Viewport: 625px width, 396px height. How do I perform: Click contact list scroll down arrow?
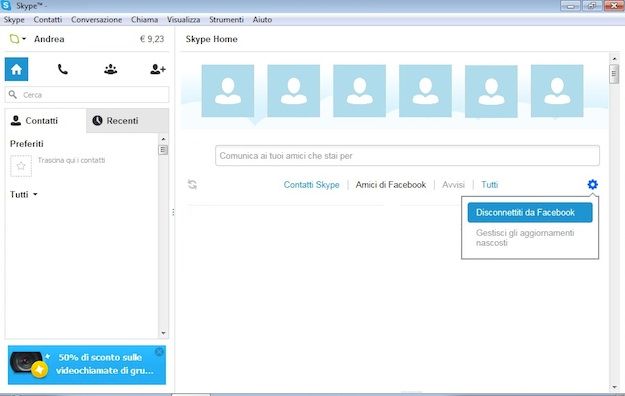[x=163, y=333]
